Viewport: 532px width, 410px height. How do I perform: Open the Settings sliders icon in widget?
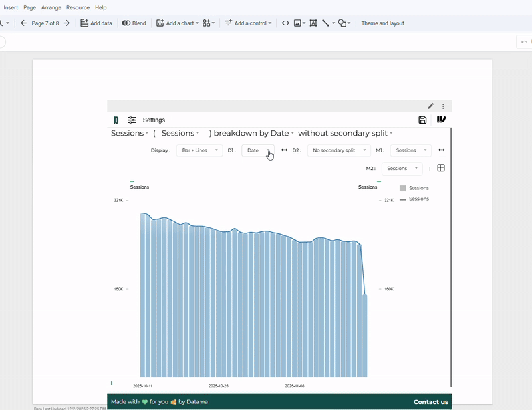pyautogui.click(x=132, y=120)
